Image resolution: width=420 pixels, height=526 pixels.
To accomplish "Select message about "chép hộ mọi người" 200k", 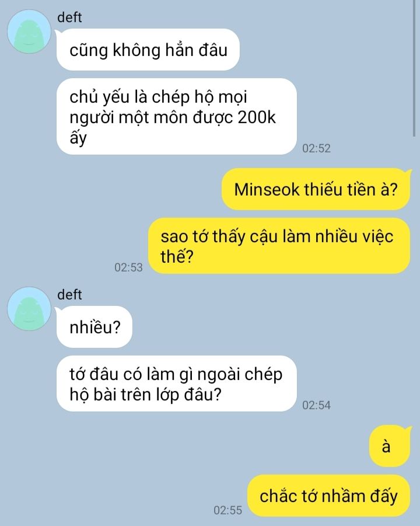I will pyautogui.click(x=177, y=116).
